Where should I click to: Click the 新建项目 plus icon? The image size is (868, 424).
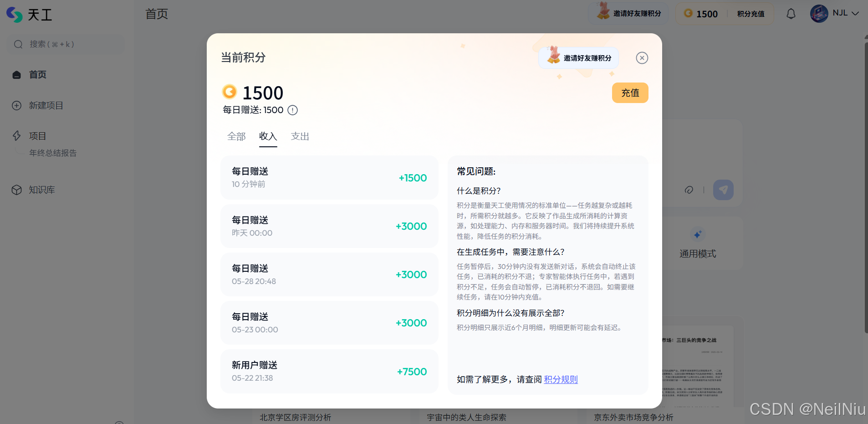pos(16,105)
